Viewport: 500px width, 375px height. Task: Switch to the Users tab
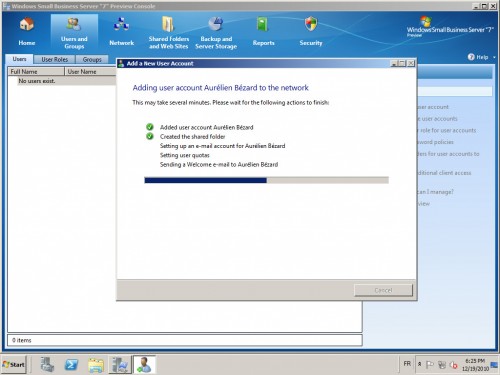pyautogui.click(x=19, y=59)
